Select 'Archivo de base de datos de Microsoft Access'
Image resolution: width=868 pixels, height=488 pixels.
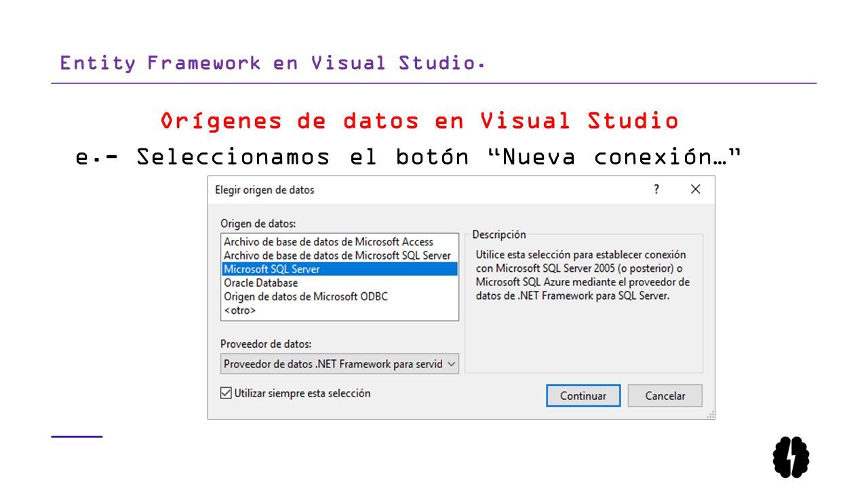tap(340, 242)
